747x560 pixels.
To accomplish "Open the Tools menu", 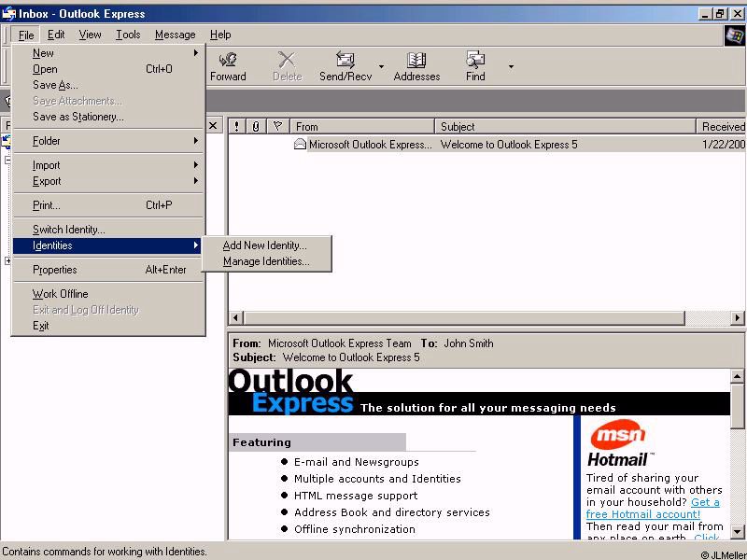I will [128, 35].
